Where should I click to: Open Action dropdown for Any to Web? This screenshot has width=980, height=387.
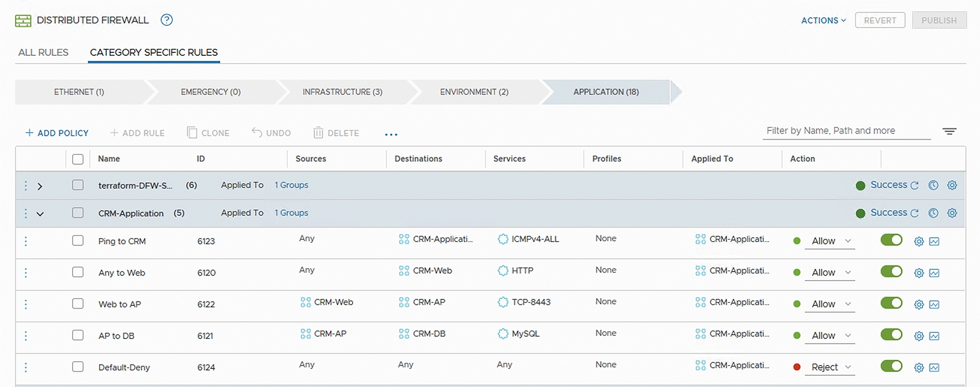[x=830, y=273]
